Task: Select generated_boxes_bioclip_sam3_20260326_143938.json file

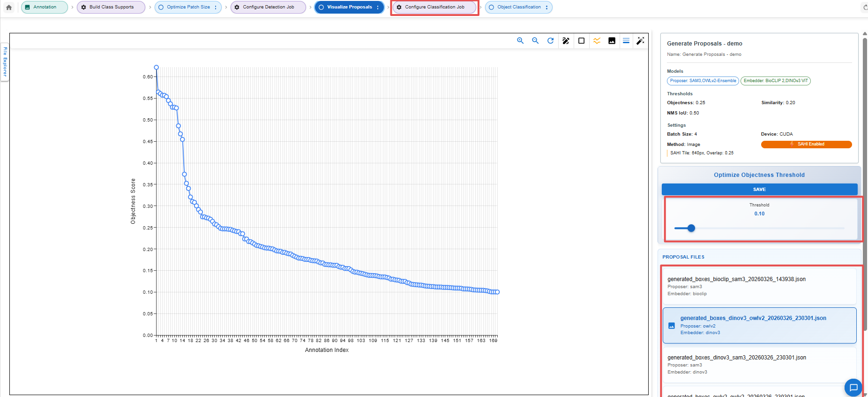Action: 759,286
